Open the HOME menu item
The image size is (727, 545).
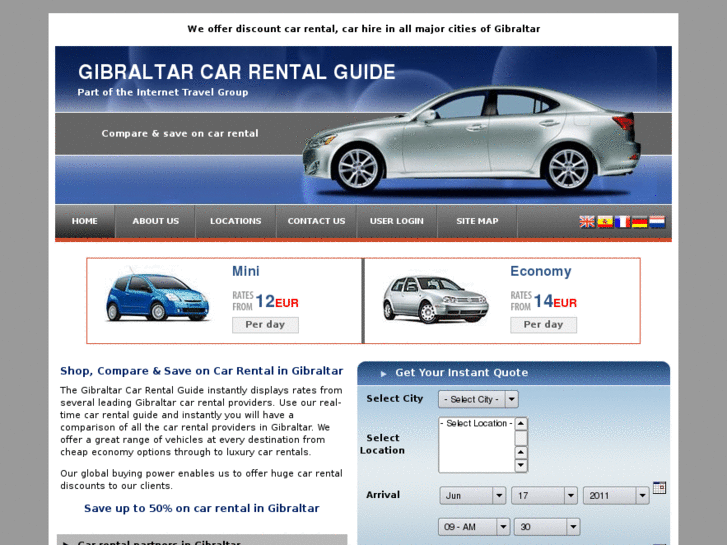point(84,221)
